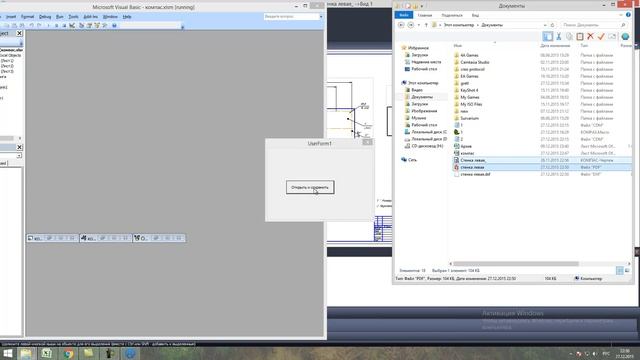Click the globe icon in Explorer toolbar

(625, 36)
